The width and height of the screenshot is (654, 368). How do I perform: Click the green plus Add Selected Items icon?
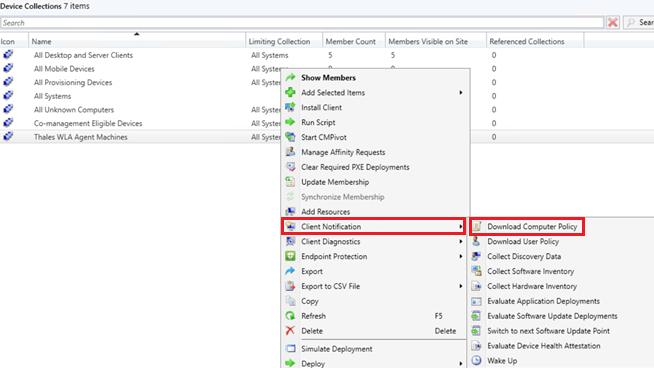290,93
